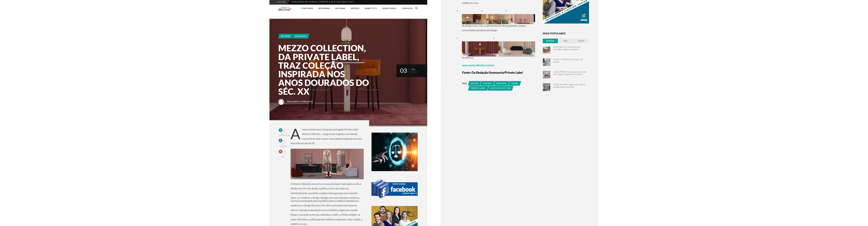The image size is (868, 226).
Task: Click the Portugal tag
Action: tap(501, 84)
